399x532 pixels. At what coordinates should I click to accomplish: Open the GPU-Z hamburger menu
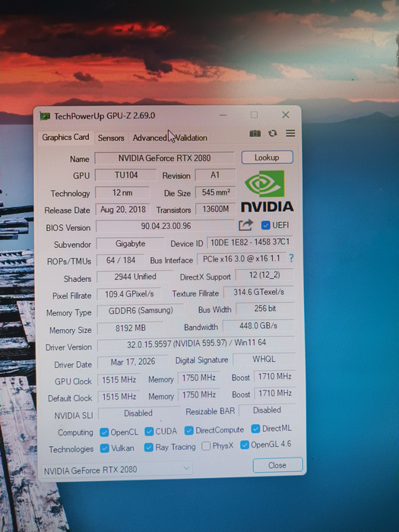(290, 133)
